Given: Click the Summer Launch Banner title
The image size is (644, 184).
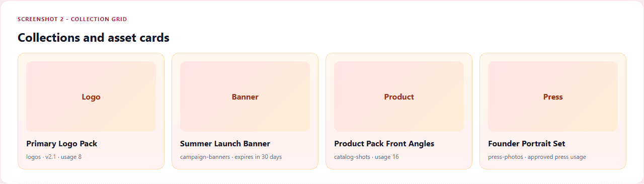Looking at the screenshot, I should (x=225, y=144).
